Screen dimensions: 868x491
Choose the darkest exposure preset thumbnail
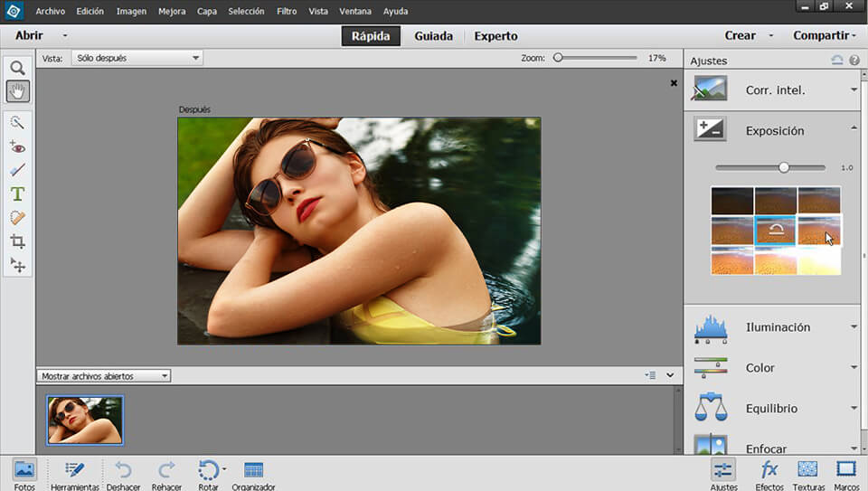(731, 201)
